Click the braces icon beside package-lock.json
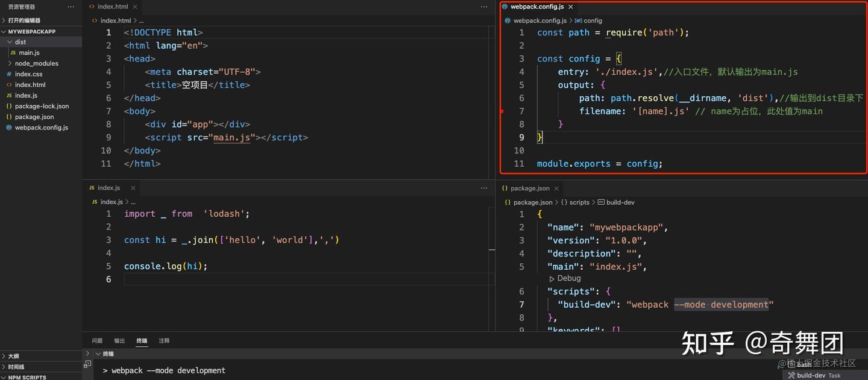The height and width of the screenshot is (380, 868). 9,106
